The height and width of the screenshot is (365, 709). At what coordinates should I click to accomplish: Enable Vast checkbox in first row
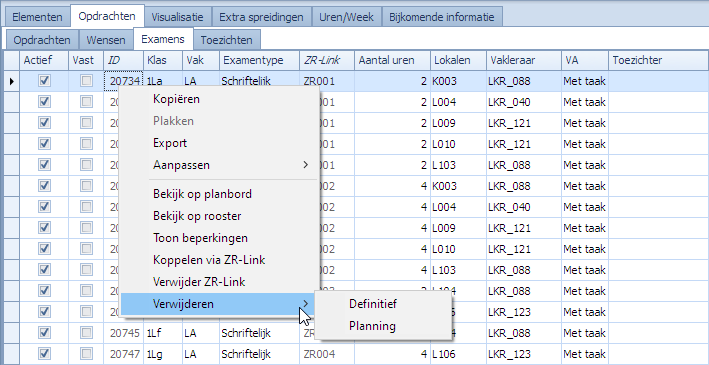pos(86,81)
